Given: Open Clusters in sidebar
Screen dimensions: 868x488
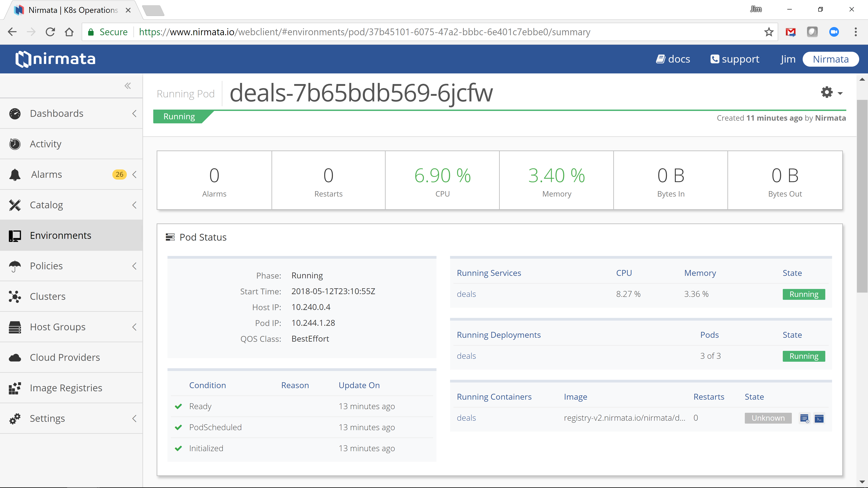Looking at the screenshot, I should (x=71, y=296).
